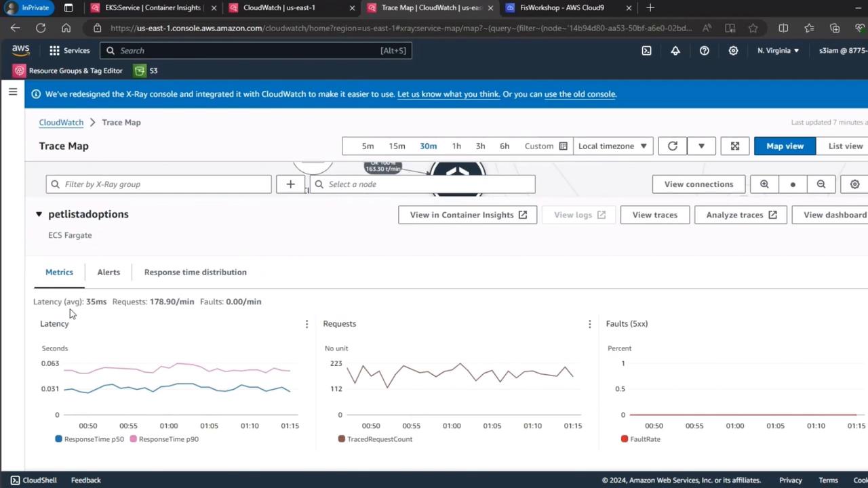This screenshot has height=488, width=868.
Task: Open the s3iam account menu
Action: (x=843, y=51)
